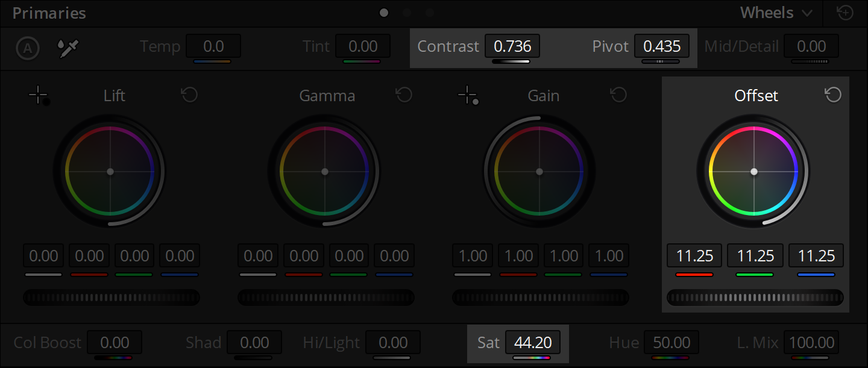Click the Hi/Light value field
The image size is (868, 368).
(393, 343)
